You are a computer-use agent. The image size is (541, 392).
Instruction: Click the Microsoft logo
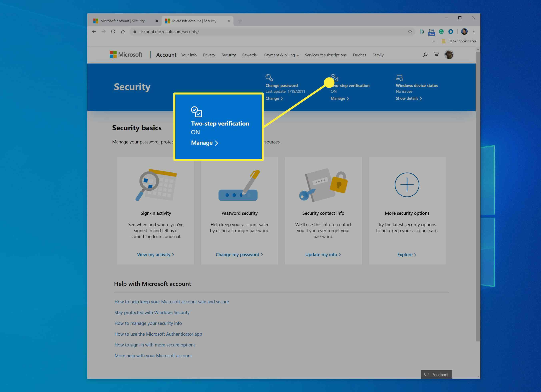click(126, 55)
